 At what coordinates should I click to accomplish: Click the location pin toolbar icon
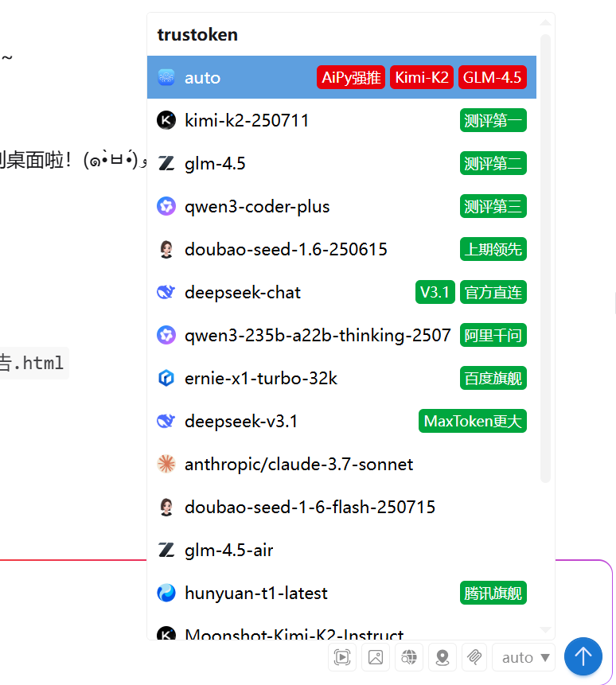pyautogui.click(x=443, y=657)
